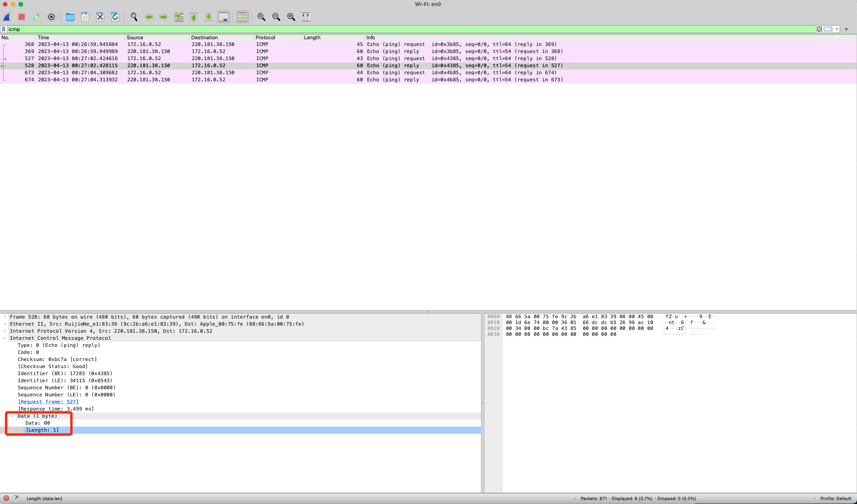Stop the running capture
Screen dimensions: 857x504
(22, 17)
